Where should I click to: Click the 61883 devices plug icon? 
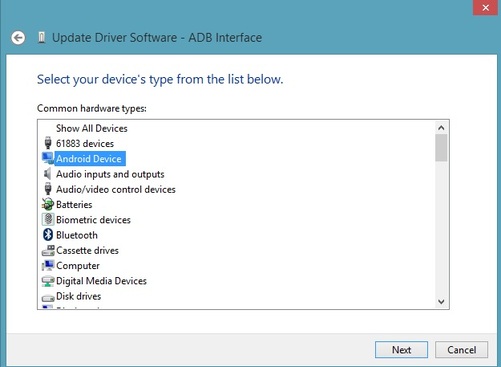point(48,143)
